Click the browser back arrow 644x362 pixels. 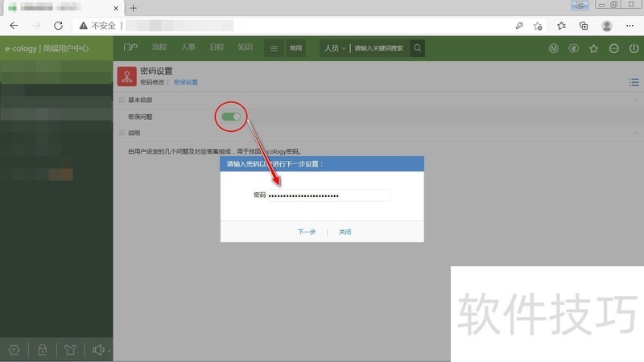pyautogui.click(x=14, y=26)
